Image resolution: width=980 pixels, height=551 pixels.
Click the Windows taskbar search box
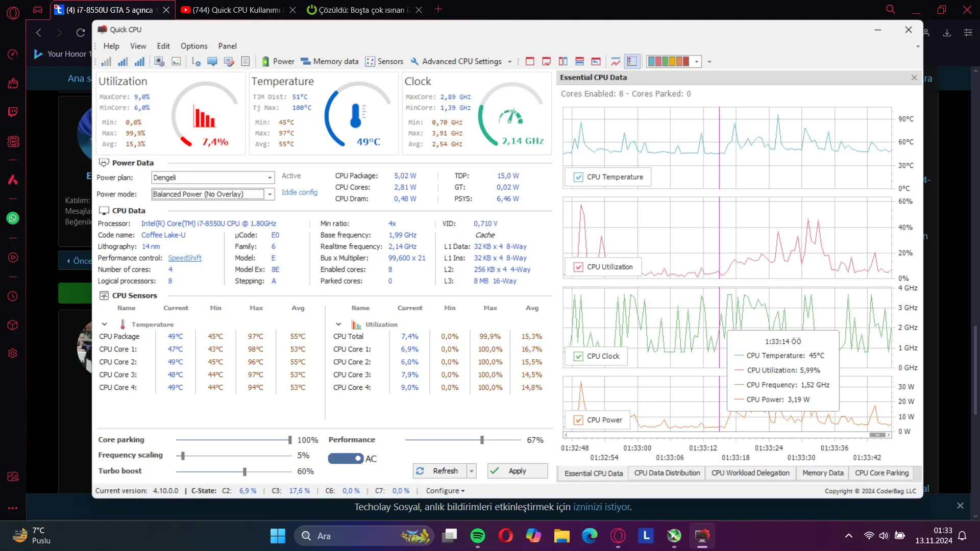[x=364, y=536]
